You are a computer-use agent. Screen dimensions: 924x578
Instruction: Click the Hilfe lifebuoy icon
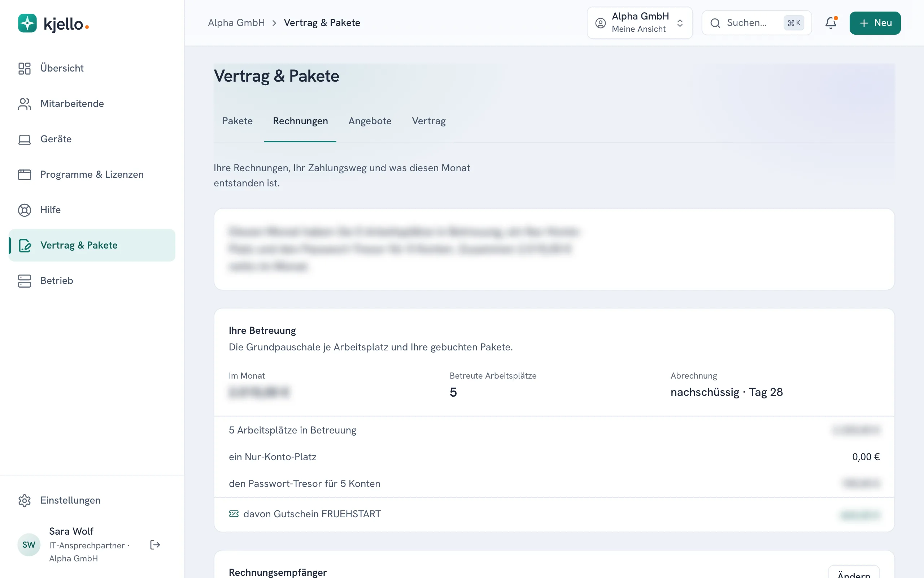pos(25,210)
